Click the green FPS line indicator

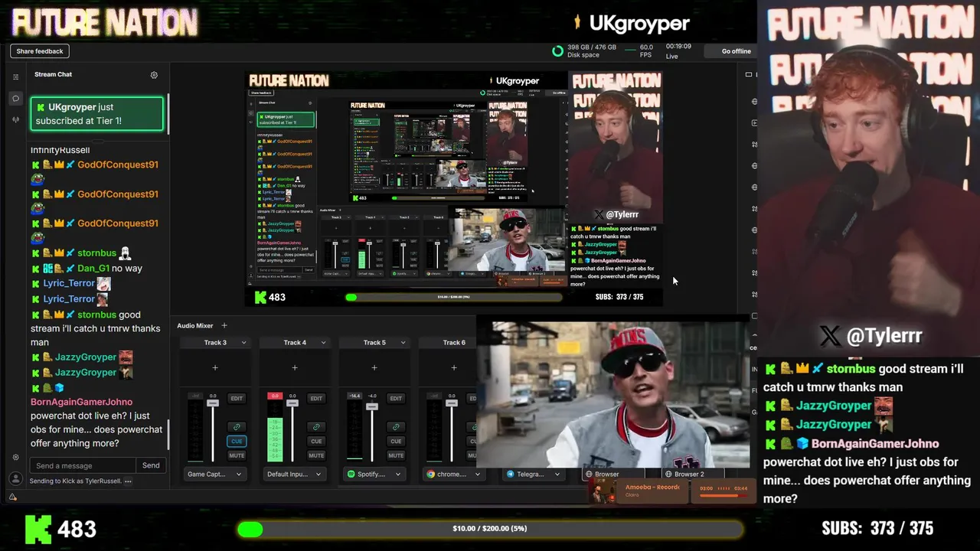pyautogui.click(x=630, y=51)
